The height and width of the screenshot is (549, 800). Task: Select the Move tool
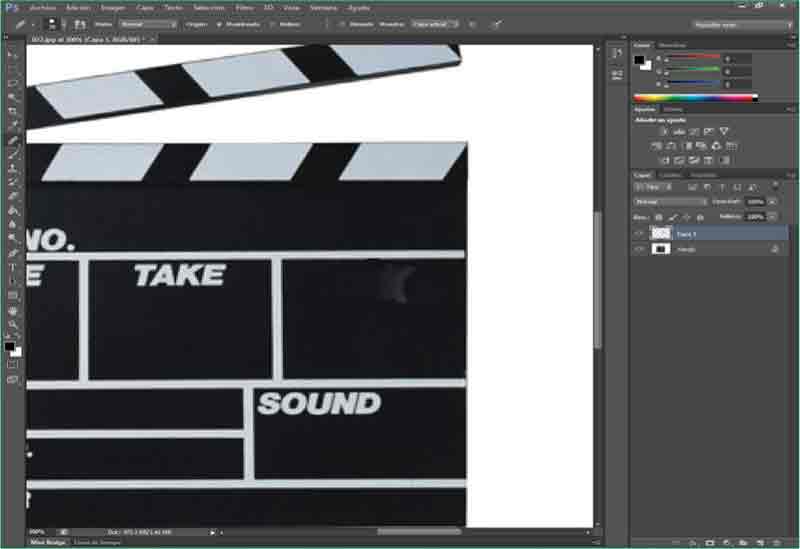[x=13, y=55]
